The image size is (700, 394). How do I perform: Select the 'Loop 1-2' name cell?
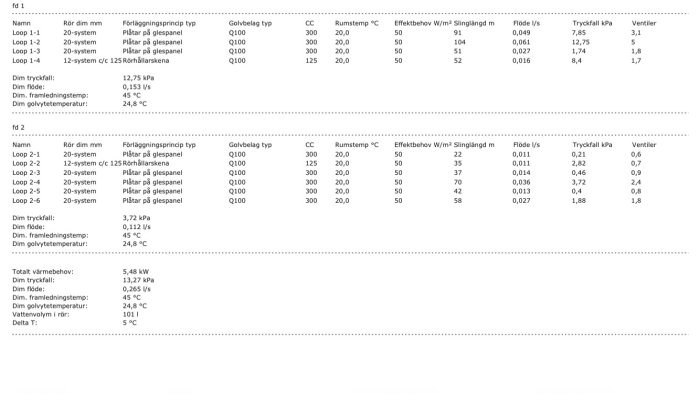click(26, 42)
